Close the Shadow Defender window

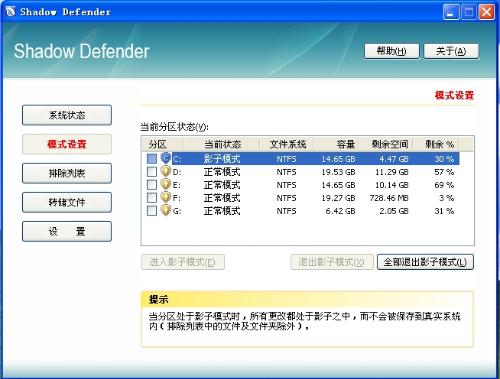click(487, 12)
